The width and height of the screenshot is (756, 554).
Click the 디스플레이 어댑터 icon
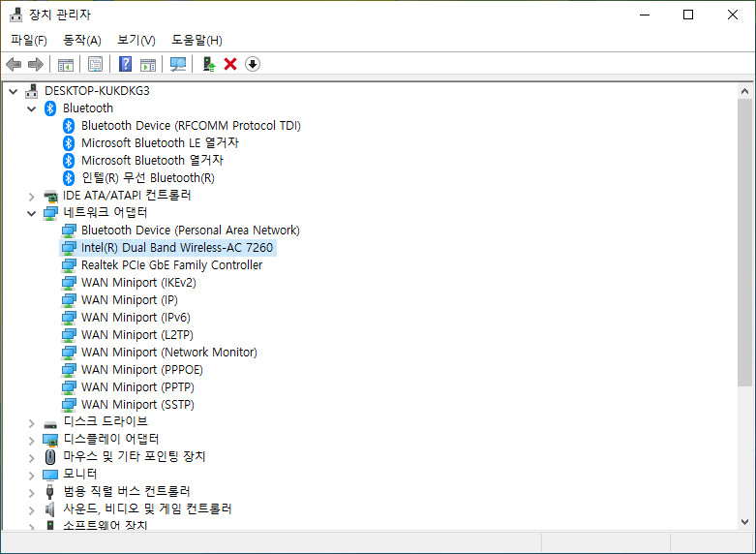[50, 440]
